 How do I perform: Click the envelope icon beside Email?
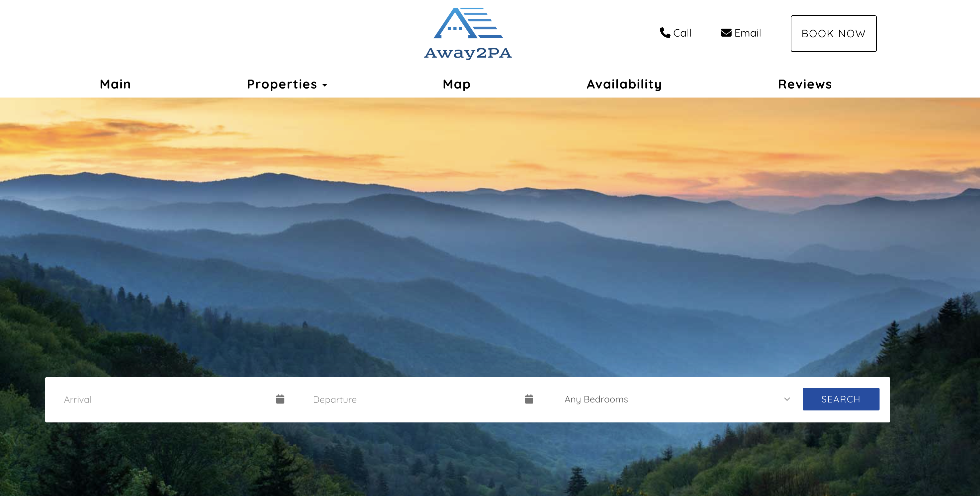click(x=726, y=33)
